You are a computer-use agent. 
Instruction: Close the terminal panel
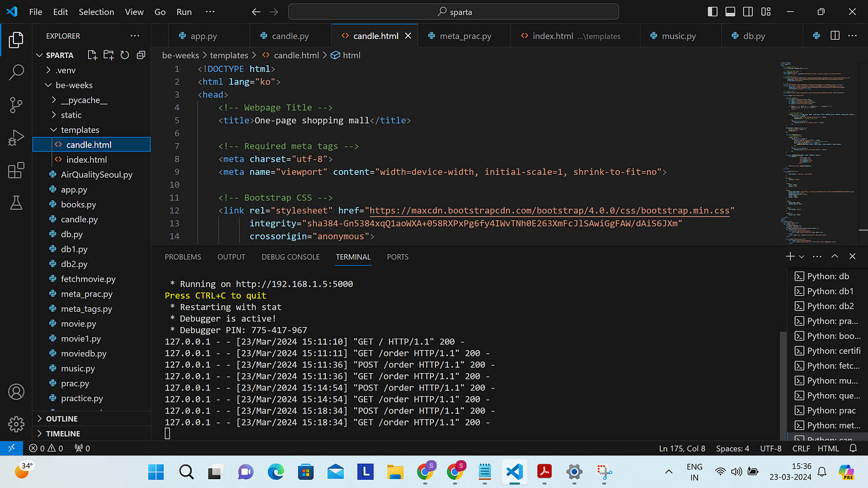(852, 256)
